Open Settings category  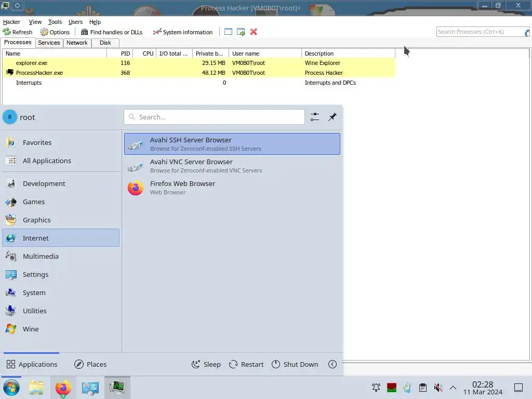click(61, 274)
